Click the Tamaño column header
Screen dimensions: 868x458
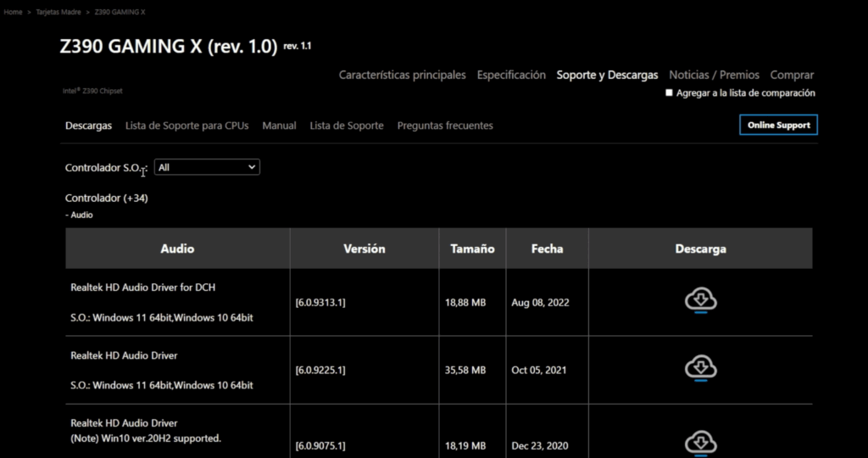tap(472, 249)
